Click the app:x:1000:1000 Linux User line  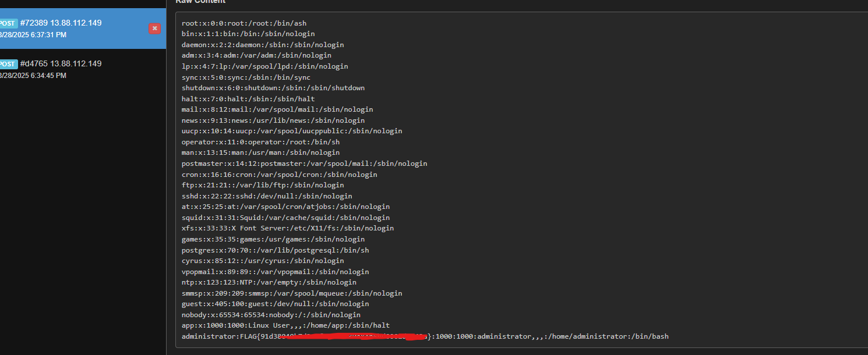tap(285, 325)
